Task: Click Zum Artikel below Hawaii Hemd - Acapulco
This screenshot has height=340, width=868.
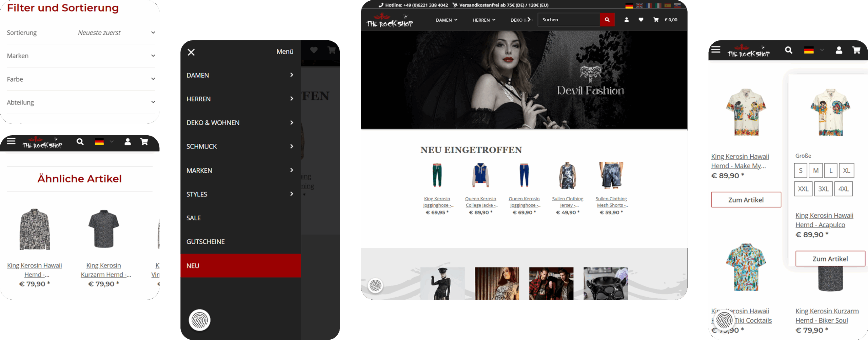Action: 830,259
